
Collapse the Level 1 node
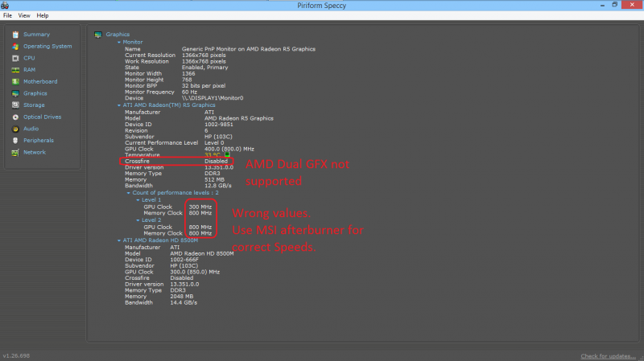pos(138,200)
